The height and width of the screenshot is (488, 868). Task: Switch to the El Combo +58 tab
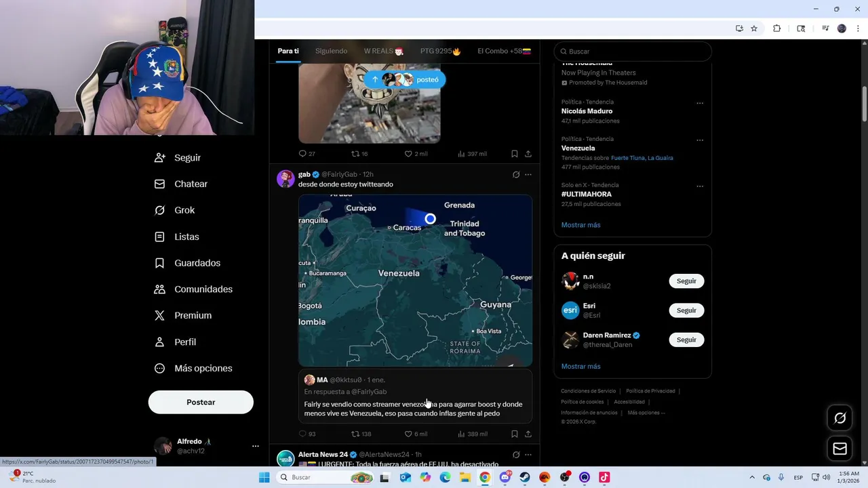(x=504, y=51)
